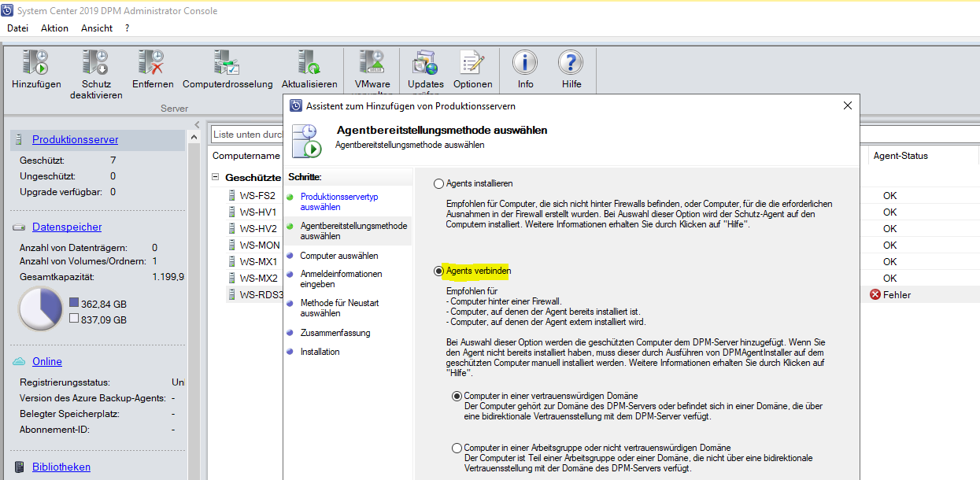Open the Ansicht menu

click(97, 28)
